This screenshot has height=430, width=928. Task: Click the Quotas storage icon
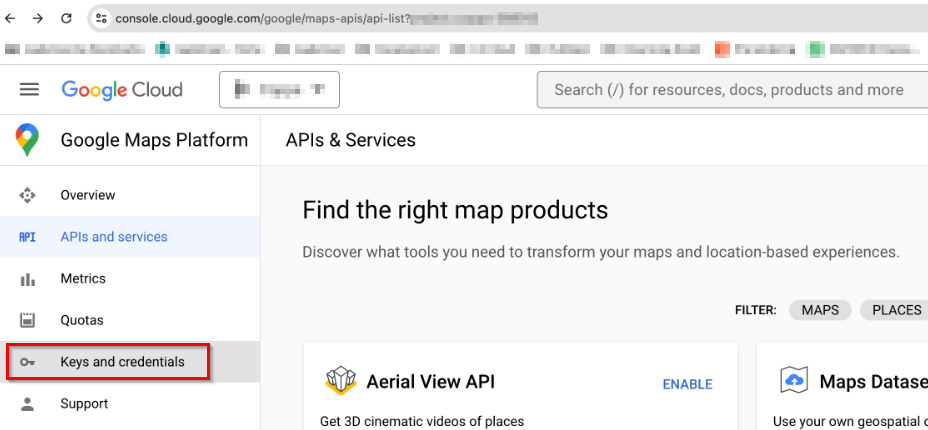click(x=27, y=321)
